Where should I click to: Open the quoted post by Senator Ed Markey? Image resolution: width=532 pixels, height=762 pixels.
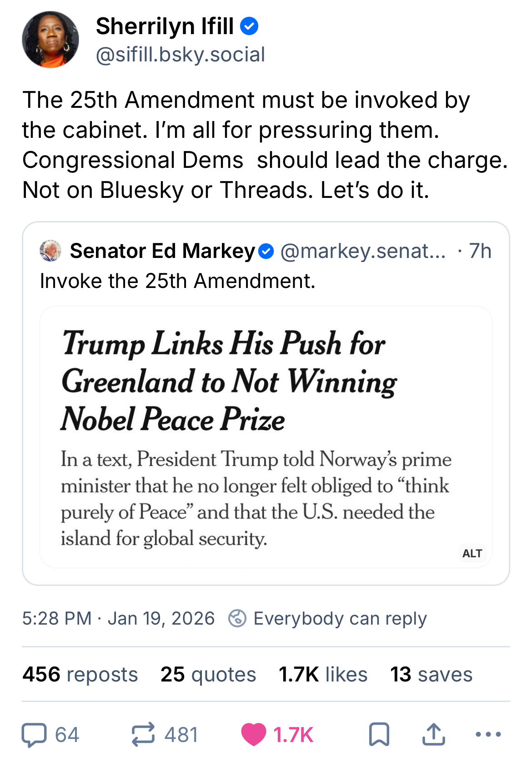coord(227,281)
